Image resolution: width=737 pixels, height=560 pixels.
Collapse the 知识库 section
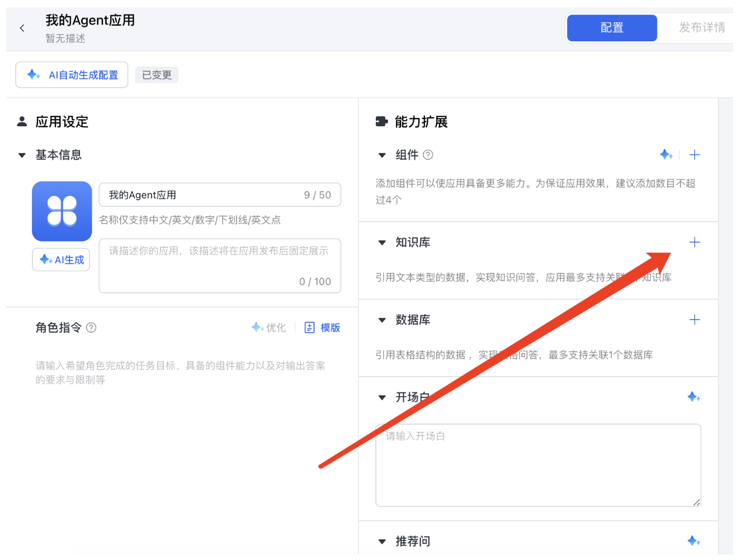point(382,243)
